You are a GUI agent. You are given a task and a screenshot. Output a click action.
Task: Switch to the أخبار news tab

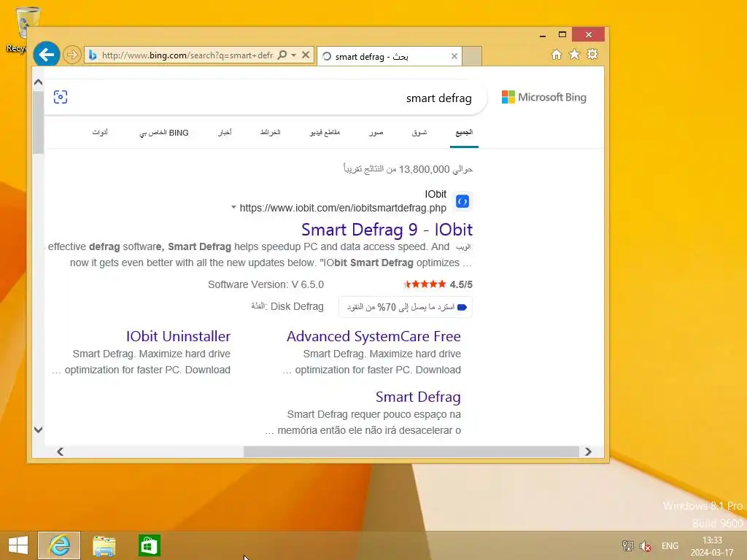225,133
